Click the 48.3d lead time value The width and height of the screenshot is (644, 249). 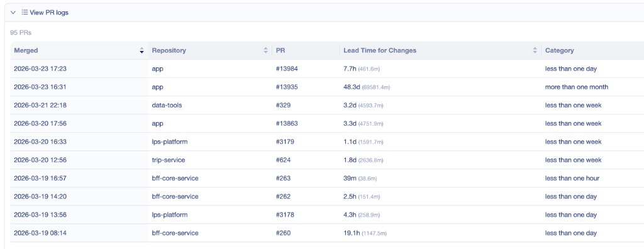pos(352,87)
